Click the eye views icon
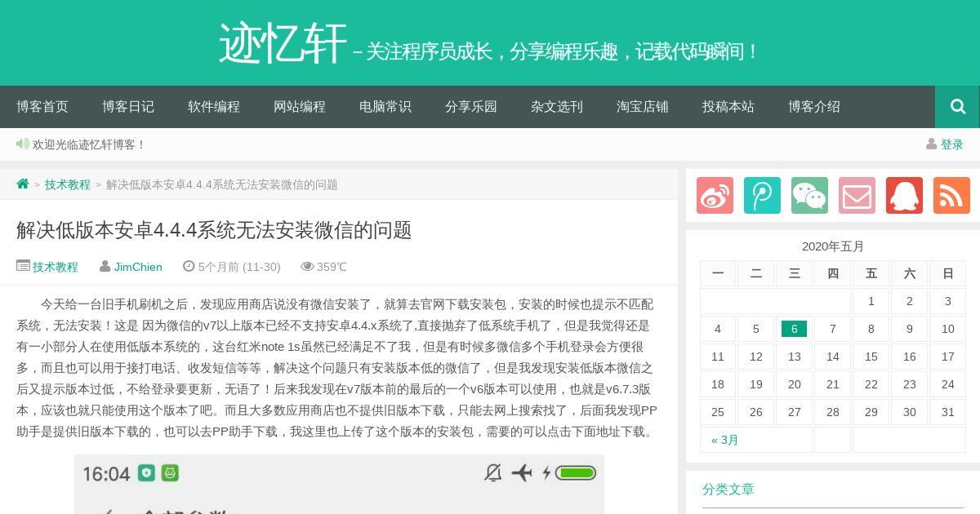Image resolution: width=980 pixels, height=514 pixels. [x=307, y=266]
